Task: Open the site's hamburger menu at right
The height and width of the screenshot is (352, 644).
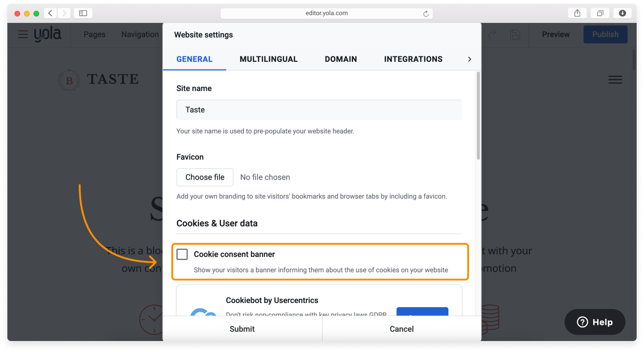Action: click(615, 80)
